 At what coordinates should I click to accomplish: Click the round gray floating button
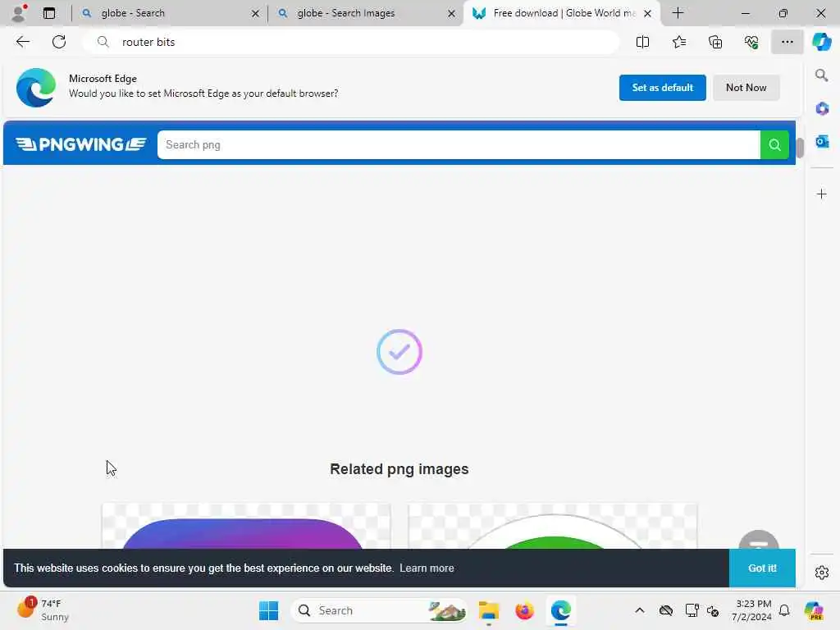coord(759,541)
